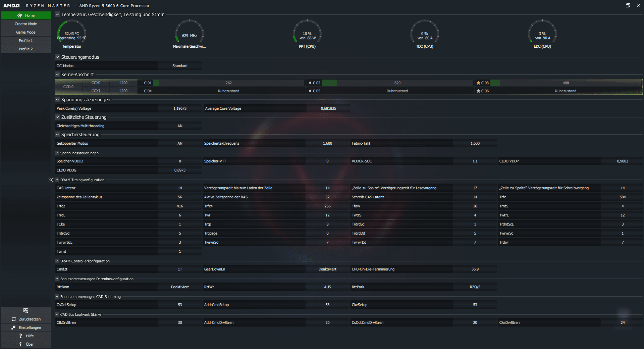Screen dimensions: 644x349
Task: Collapse the sidebar with the double-chevron icon
Action: coord(51,180)
